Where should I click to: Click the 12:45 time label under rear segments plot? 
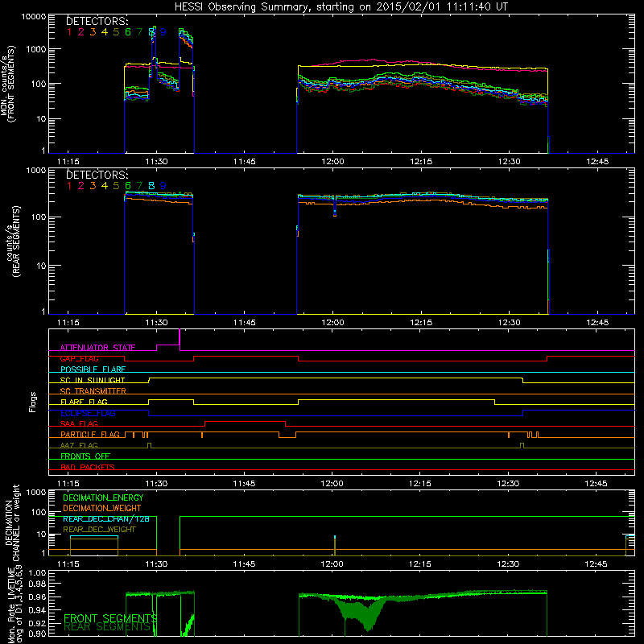[597, 323]
